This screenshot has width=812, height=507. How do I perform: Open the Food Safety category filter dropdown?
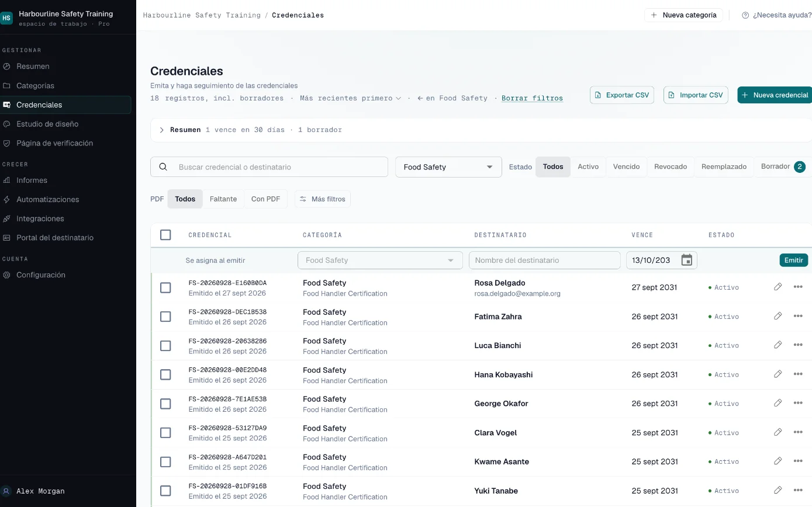(448, 167)
